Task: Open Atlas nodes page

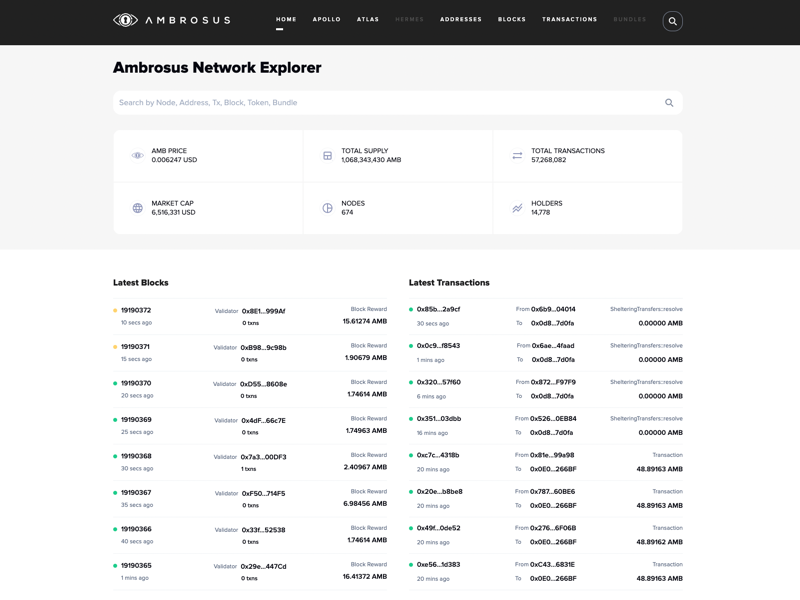Action: click(x=368, y=19)
